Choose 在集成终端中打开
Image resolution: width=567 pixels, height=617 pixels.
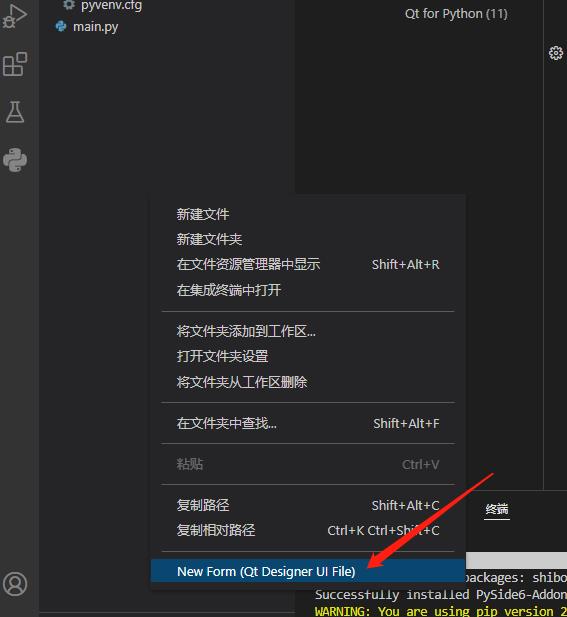[x=308, y=290]
